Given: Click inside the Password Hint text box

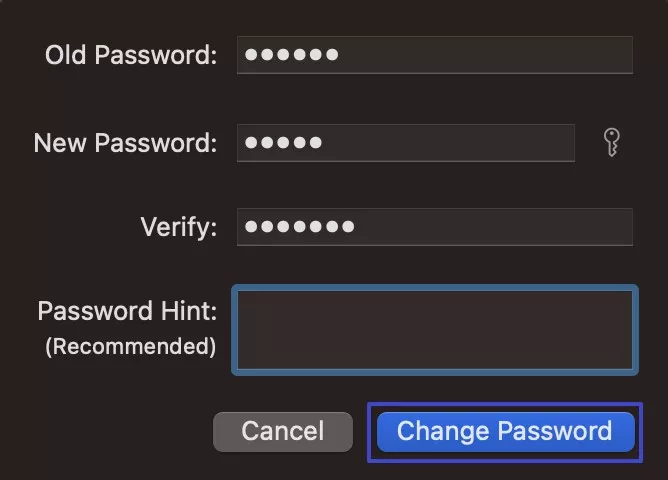Looking at the screenshot, I should point(435,330).
